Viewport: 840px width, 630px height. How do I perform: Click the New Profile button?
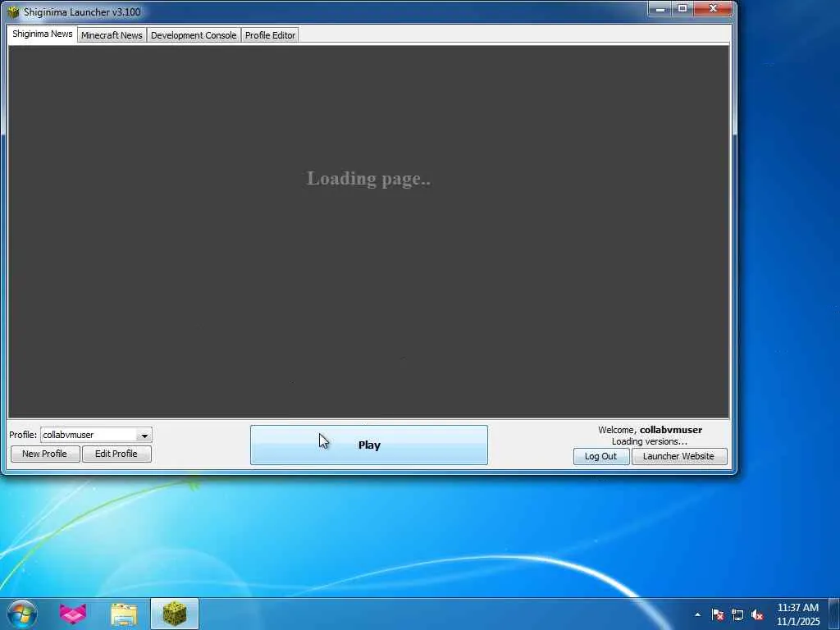tap(45, 454)
